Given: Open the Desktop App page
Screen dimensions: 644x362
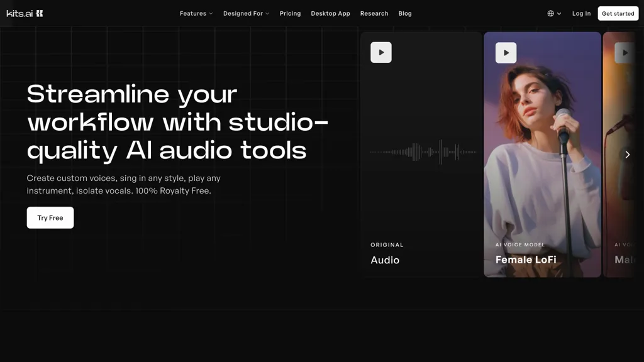Looking at the screenshot, I should [330, 13].
